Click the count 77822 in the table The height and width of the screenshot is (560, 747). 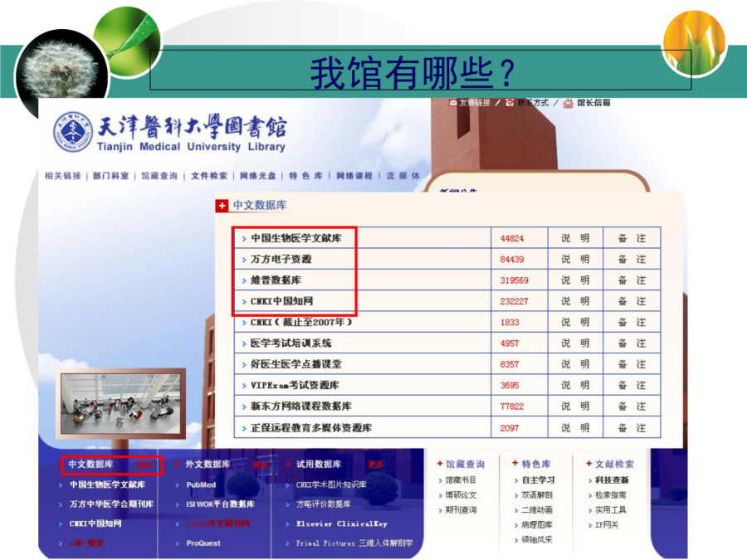[512, 407]
